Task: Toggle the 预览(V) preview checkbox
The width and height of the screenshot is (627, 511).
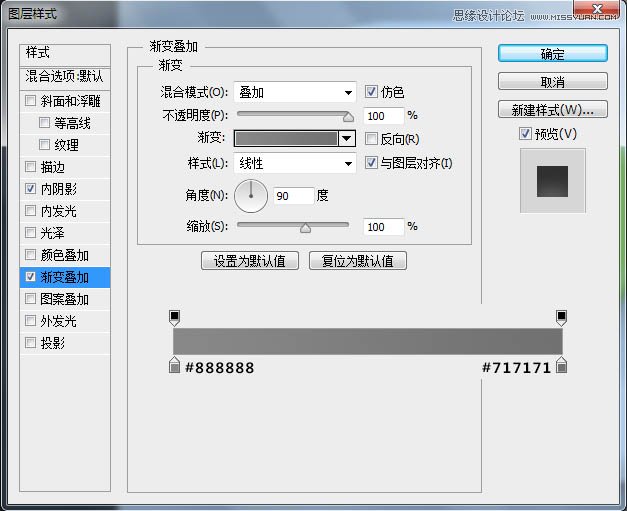Action: point(525,134)
